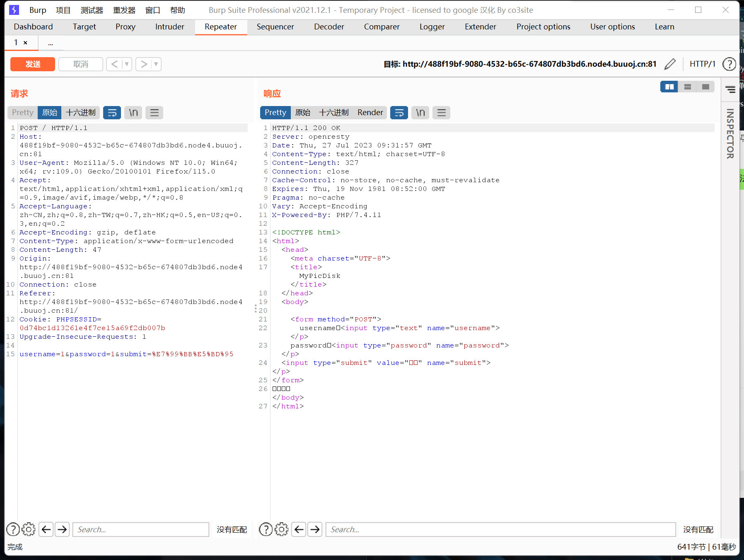Select request 十六进制 hex view

81,113
